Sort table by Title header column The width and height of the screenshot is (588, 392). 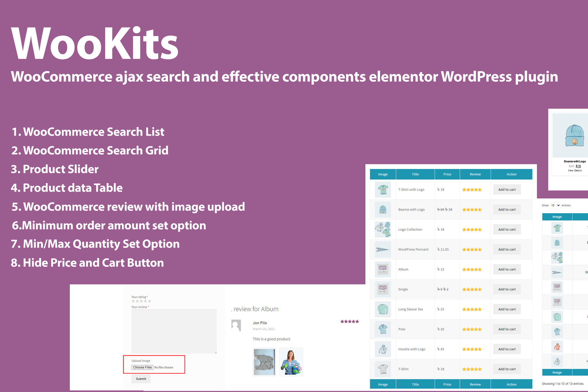click(x=415, y=174)
